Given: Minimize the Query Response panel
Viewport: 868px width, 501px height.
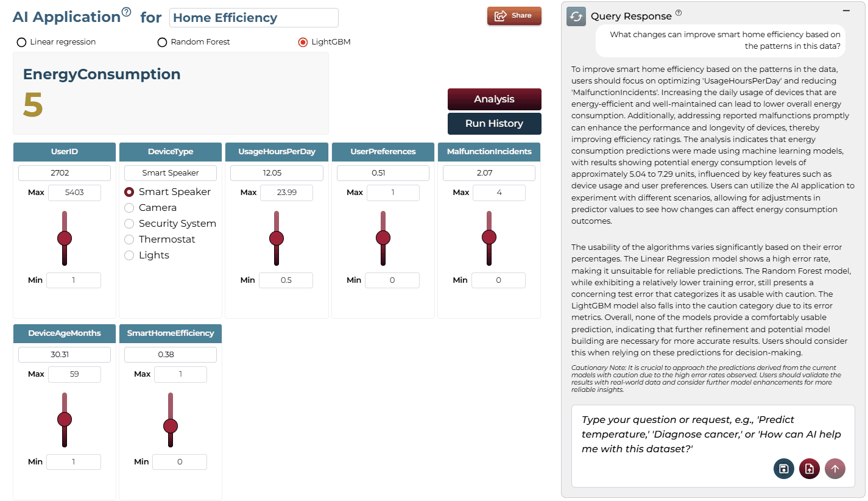Looking at the screenshot, I should point(846,11).
